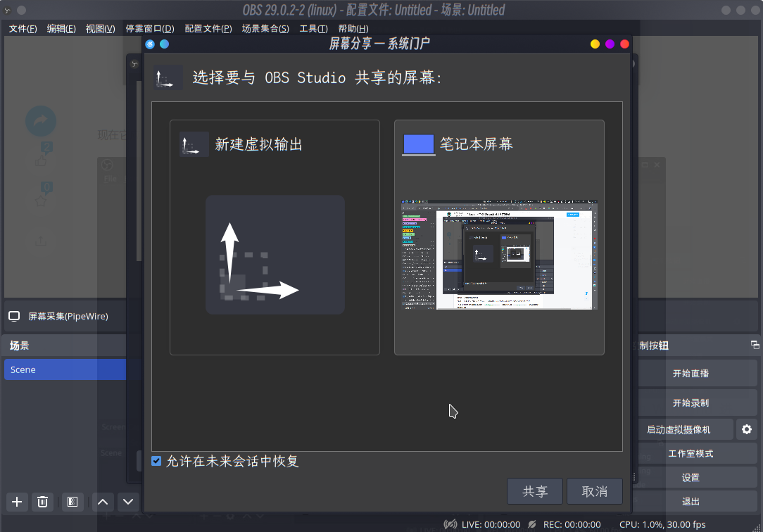Screen dimensions: 763x532
Task: Open virtual camera settings gear icon
Action: point(747,429)
